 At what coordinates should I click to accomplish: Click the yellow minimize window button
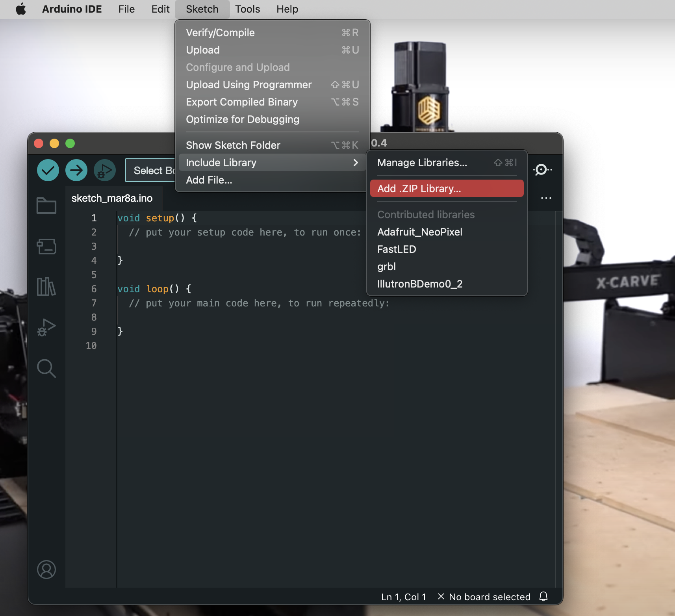click(54, 143)
